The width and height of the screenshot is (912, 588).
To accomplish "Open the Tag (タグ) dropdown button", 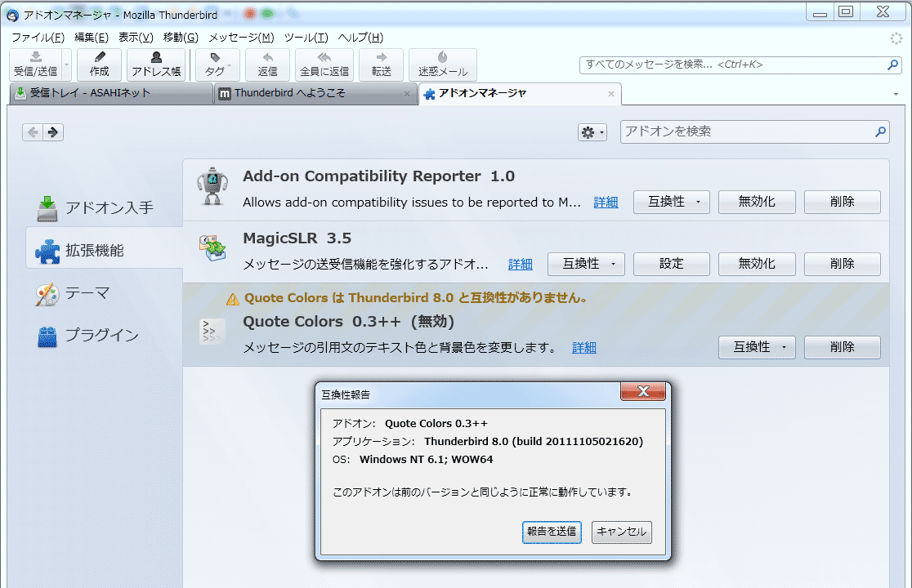I will click(217, 65).
